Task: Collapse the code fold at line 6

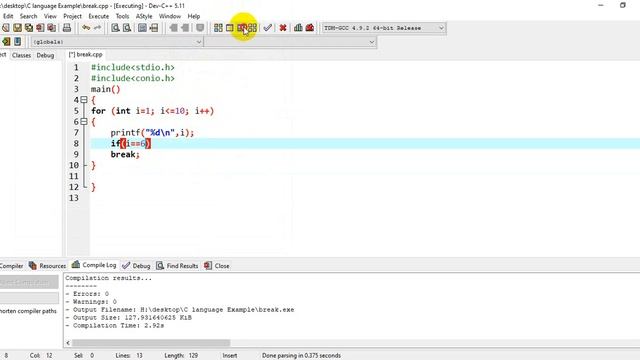Action: point(84,122)
